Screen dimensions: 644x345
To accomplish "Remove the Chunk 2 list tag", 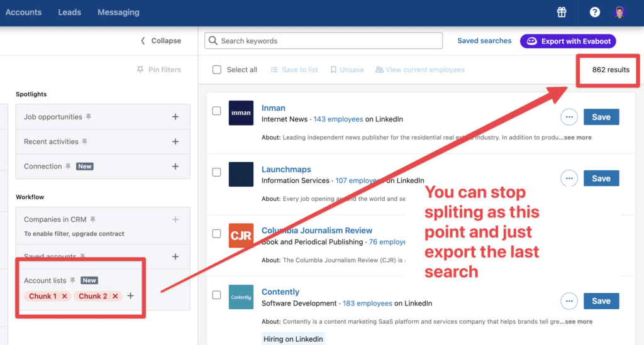I will [116, 296].
